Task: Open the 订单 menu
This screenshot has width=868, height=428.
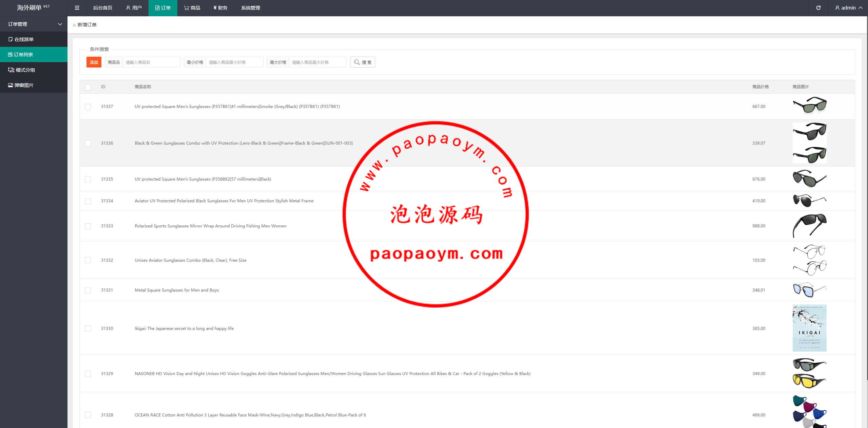Action: (x=163, y=8)
